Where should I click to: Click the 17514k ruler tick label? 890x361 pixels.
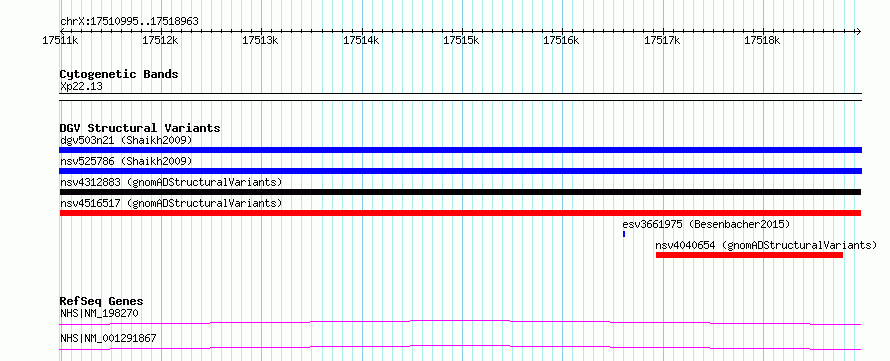tap(361, 40)
